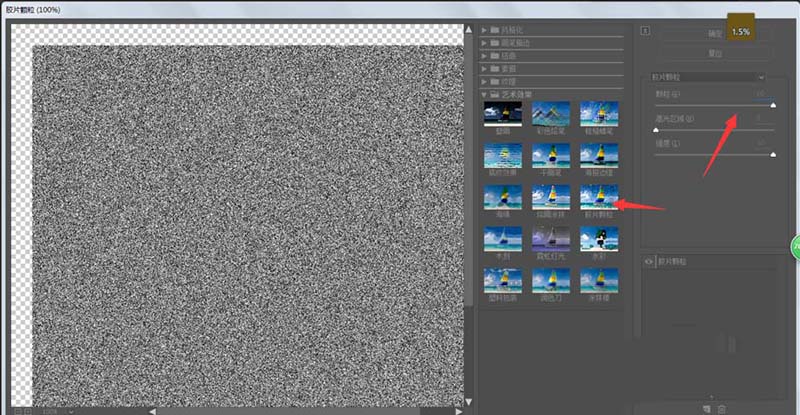Click the zoom out minus button under preview
The image size is (800, 415).
tap(18, 411)
